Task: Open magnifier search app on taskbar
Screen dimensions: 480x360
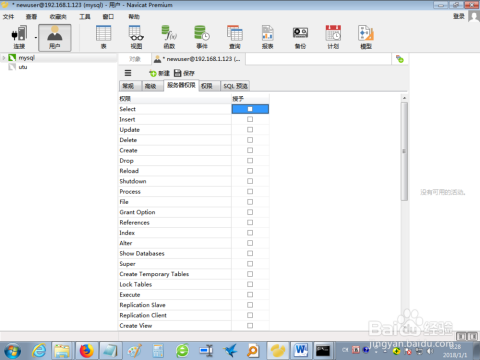Action: [x=252, y=351]
